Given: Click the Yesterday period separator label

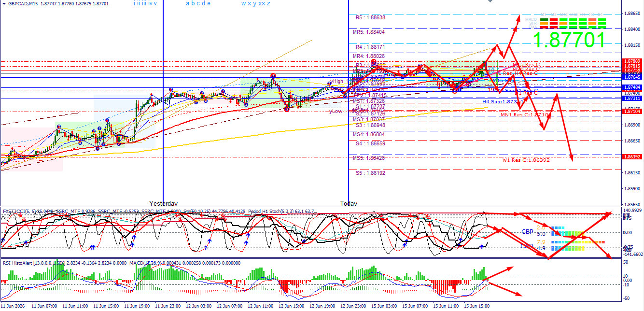Looking at the screenshot, I should [x=163, y=203].
